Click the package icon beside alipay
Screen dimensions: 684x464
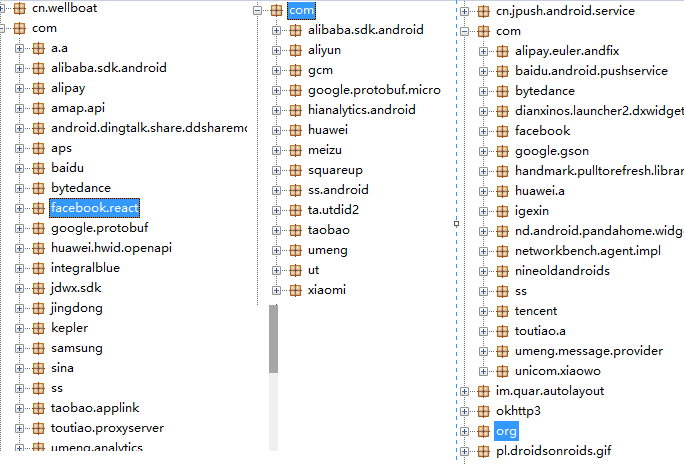point(39,88)
